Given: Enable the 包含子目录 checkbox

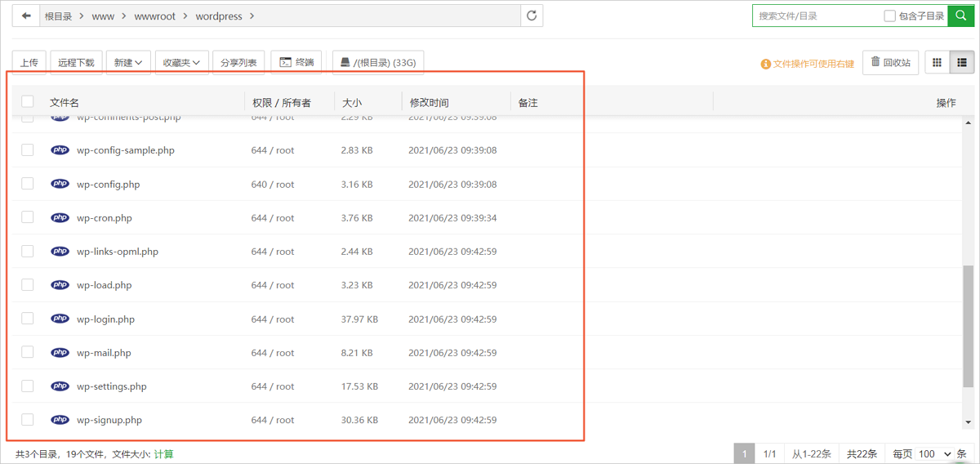Looking at the screenshot, I should pyautogui.click(x=890, y=16).
